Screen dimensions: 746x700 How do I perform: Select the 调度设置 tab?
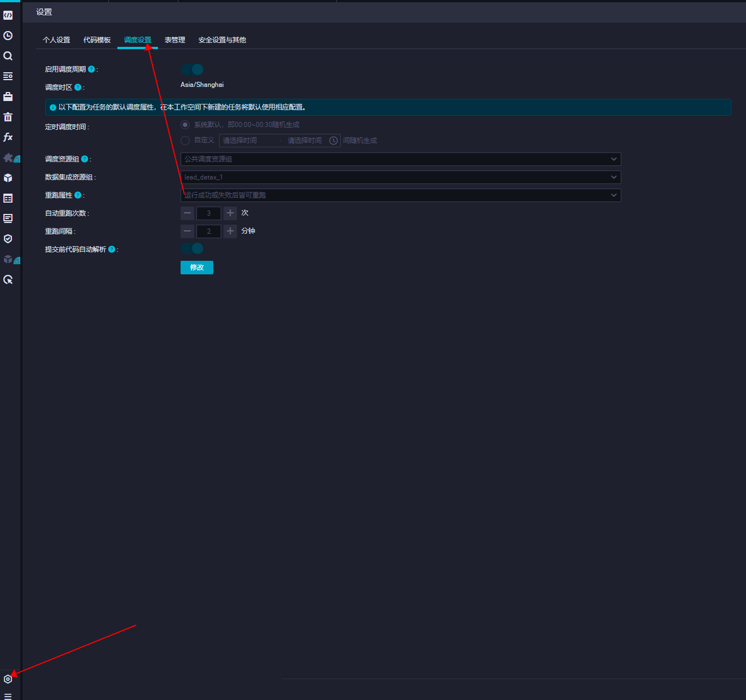[138, 40]
